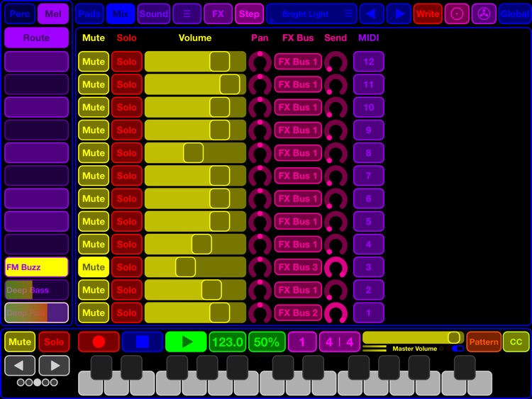This screenshot has height=399, width=532.
Task: Open the Sound view tab
Action: 154,14
